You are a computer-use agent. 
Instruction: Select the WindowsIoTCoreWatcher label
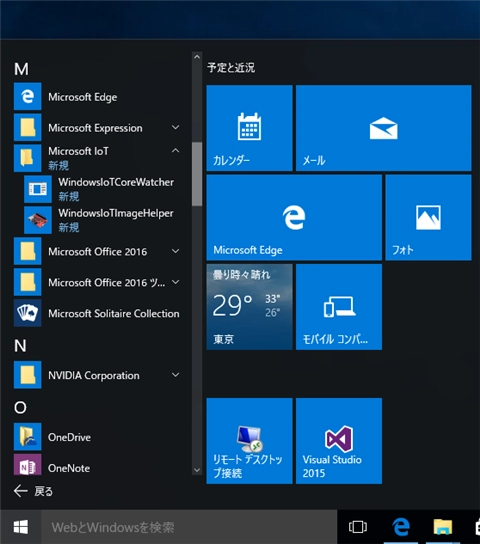pos(116,182)
